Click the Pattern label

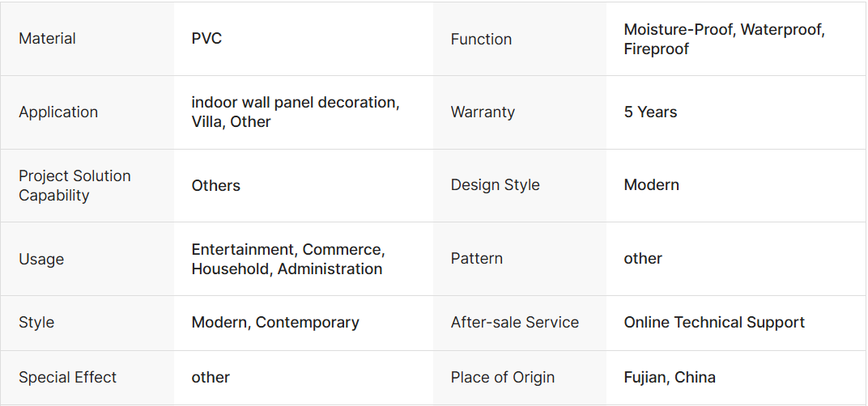point(476,259)
